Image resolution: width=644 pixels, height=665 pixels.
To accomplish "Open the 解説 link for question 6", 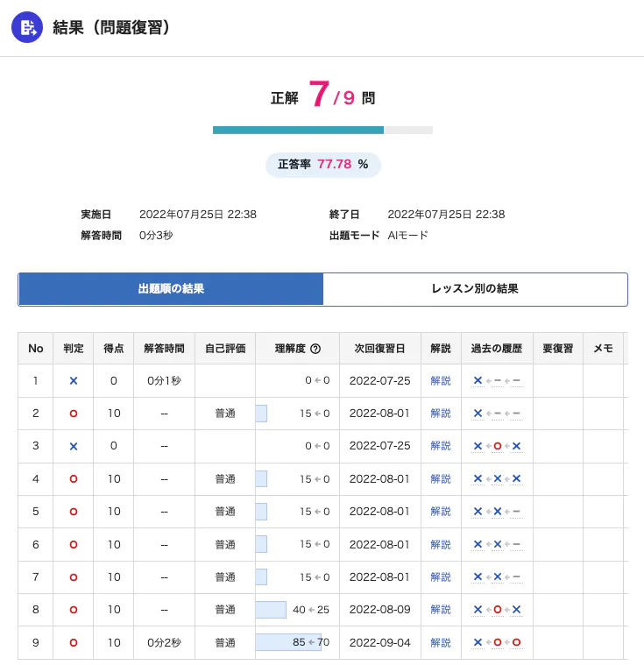I will (x=441, y=545).
